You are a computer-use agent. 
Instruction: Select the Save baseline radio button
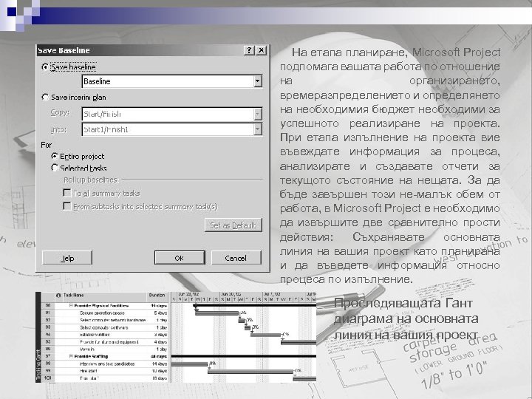(x=45, y=66)
